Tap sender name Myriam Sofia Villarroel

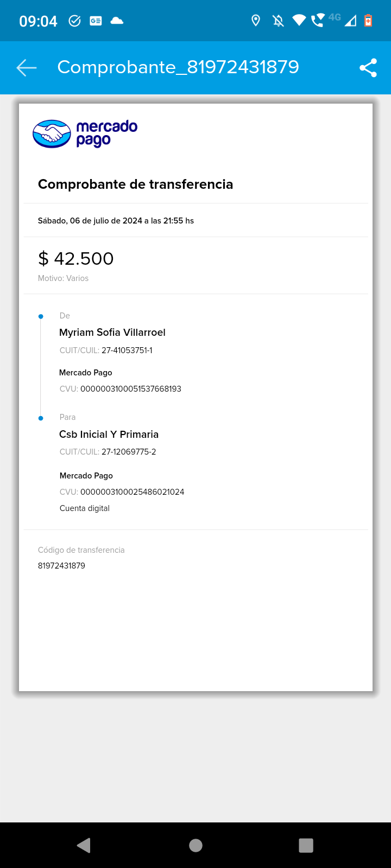click(112, 333)
